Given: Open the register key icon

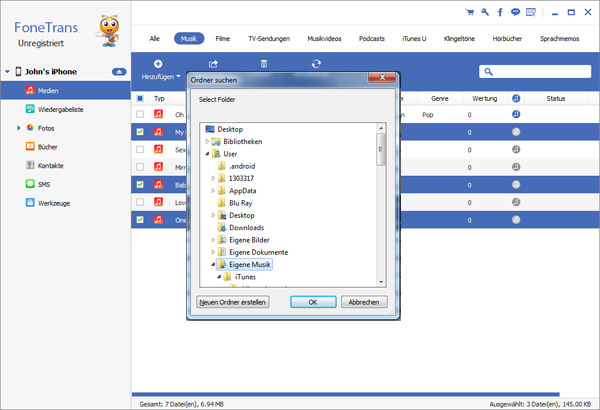Looking at the screenshot, I should [x=485, y=12].
